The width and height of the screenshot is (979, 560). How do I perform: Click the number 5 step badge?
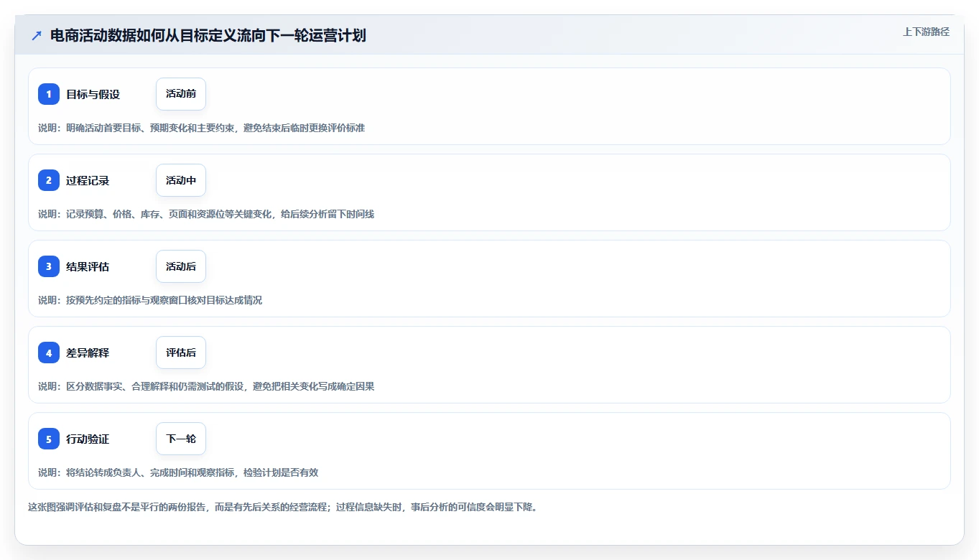49,439
